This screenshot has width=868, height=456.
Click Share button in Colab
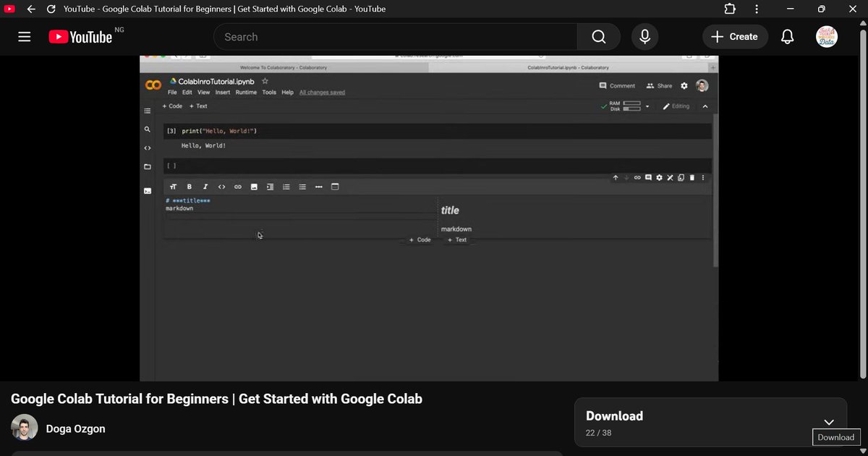coord(659,85)
